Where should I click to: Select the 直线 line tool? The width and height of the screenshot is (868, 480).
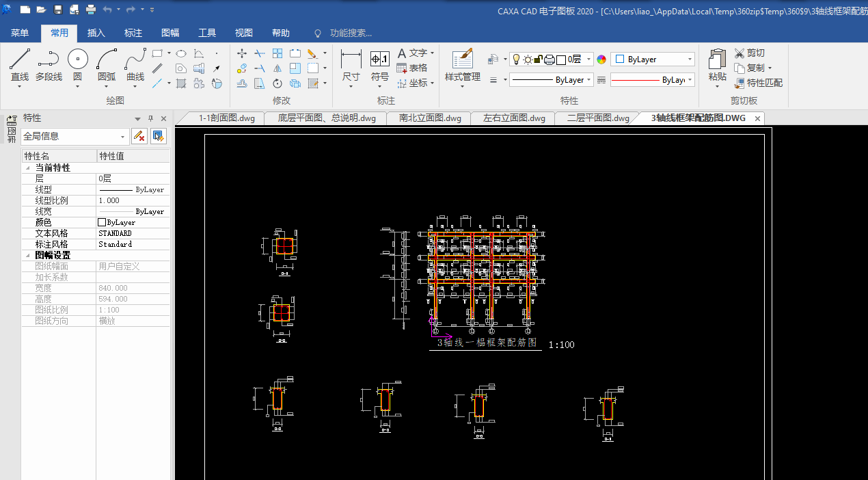pyautogui.click(x=20, y=66)
